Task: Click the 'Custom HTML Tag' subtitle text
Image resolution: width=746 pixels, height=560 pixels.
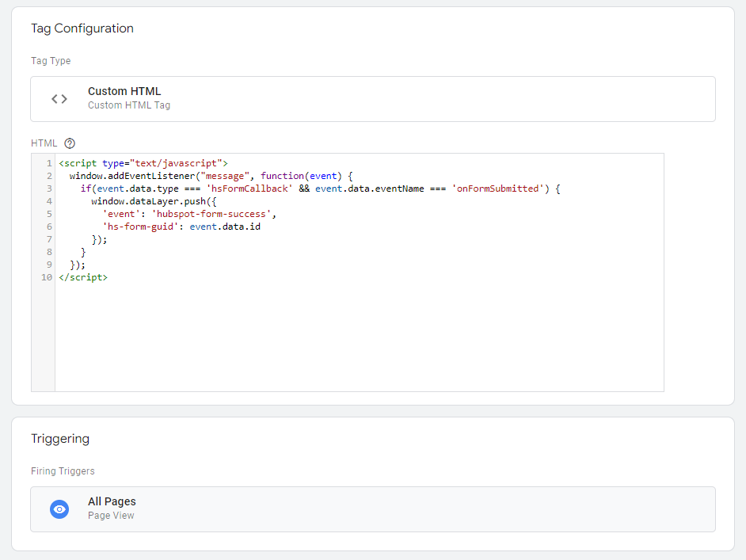Action: [129, 105]
